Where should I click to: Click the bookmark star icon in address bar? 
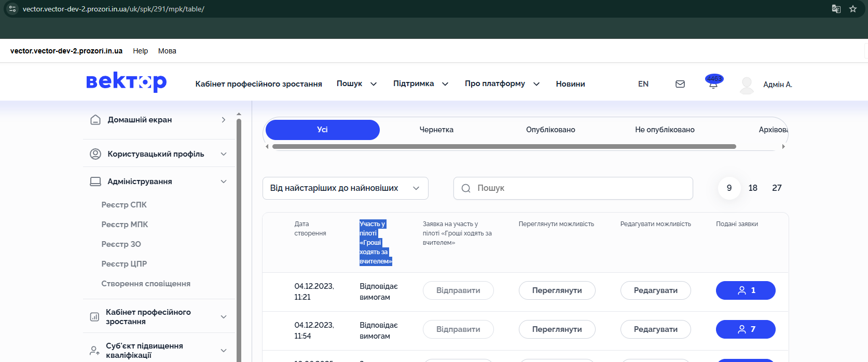(853, 9)
